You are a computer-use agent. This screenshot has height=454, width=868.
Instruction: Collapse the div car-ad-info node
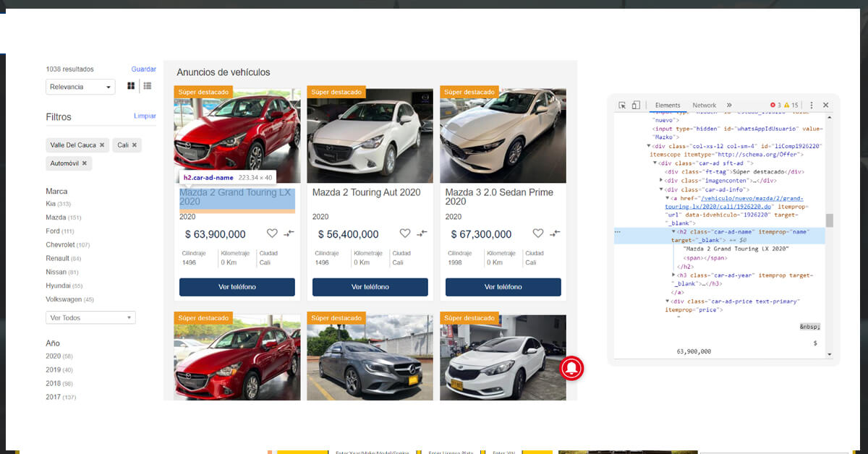[x=661, y=189]
